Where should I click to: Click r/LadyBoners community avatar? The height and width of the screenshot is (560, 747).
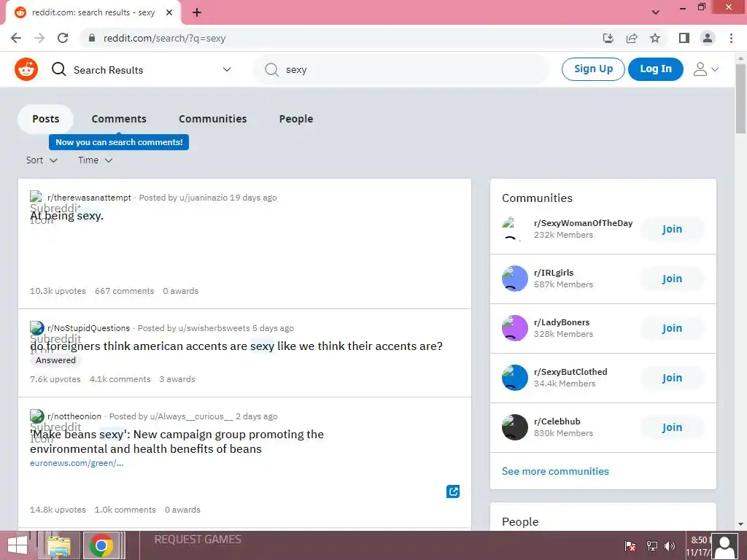pyautogui.click(x=515, y=328)
